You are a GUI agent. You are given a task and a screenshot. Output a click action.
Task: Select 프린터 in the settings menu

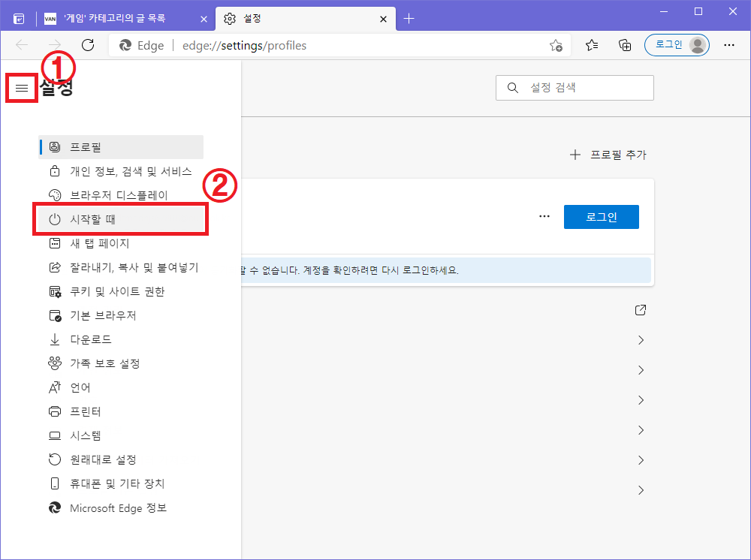click(x=121, y=411)
